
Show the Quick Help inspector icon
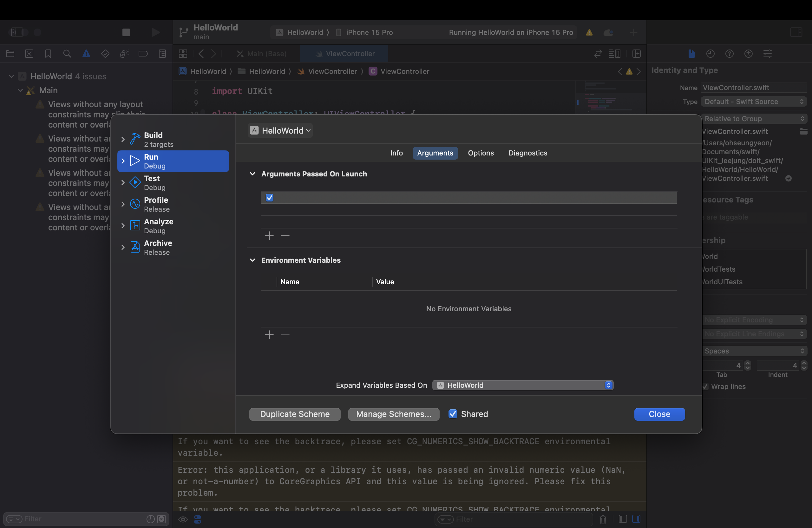pos(730,54)
